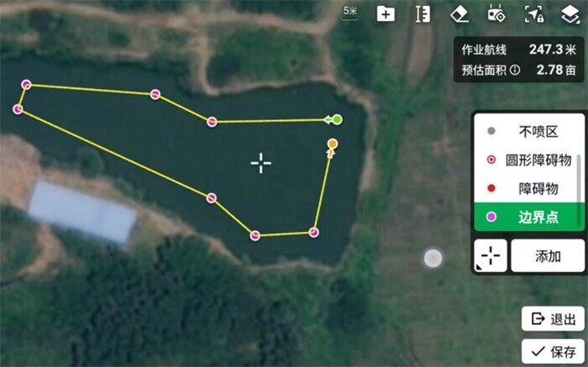The width and height of the screenshot is (588, 367).
Task: Click the point type list scrollbar
Action: coord(579,178)
